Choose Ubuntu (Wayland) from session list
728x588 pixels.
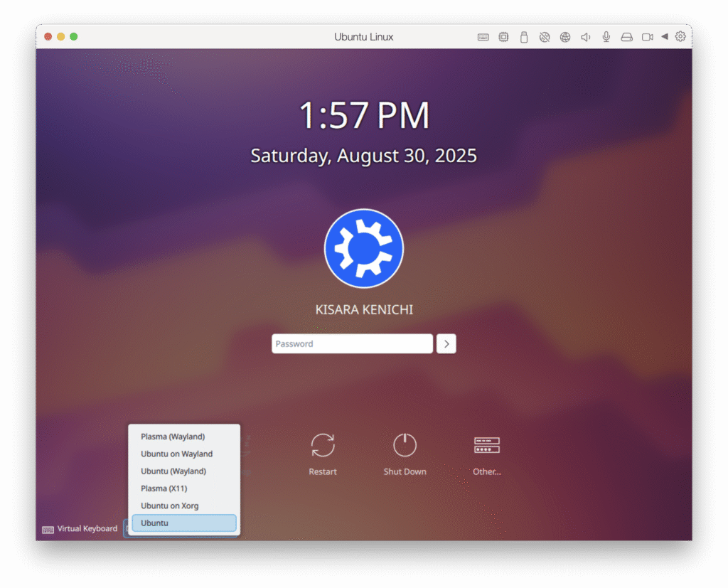tap(184, 471)
